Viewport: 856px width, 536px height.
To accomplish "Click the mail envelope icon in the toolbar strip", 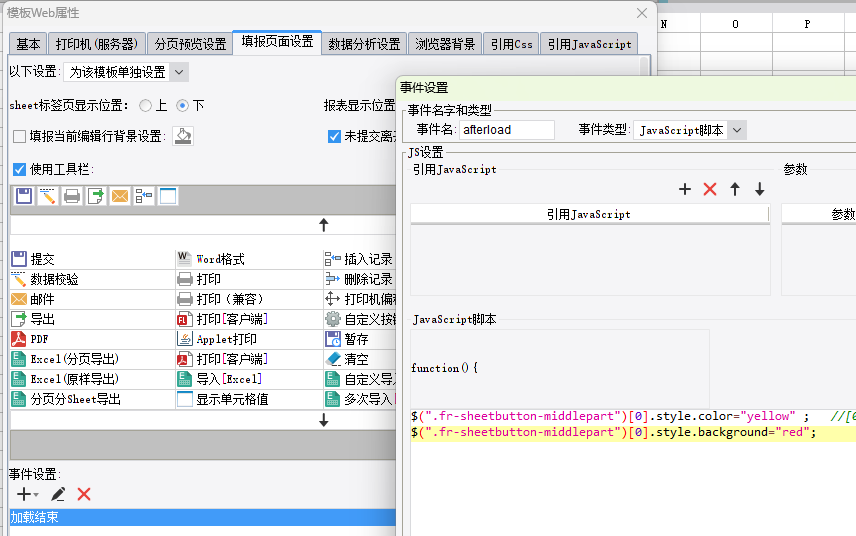I will point(120,196).
